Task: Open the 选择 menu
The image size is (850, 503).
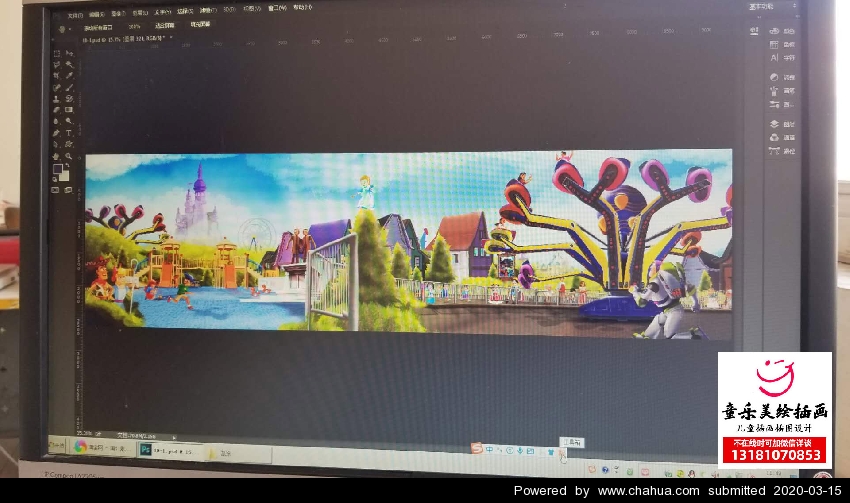Action: point(185,11)
